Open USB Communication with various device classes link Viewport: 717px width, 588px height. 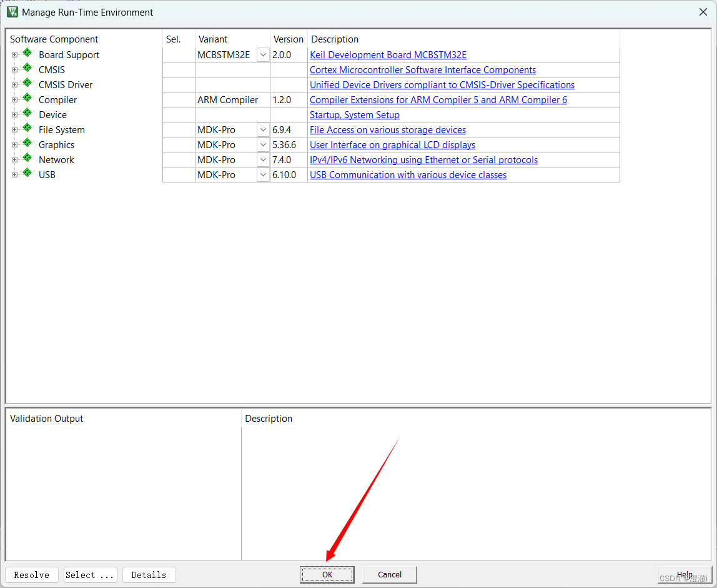pyautogui.click(x=408, y=175)
